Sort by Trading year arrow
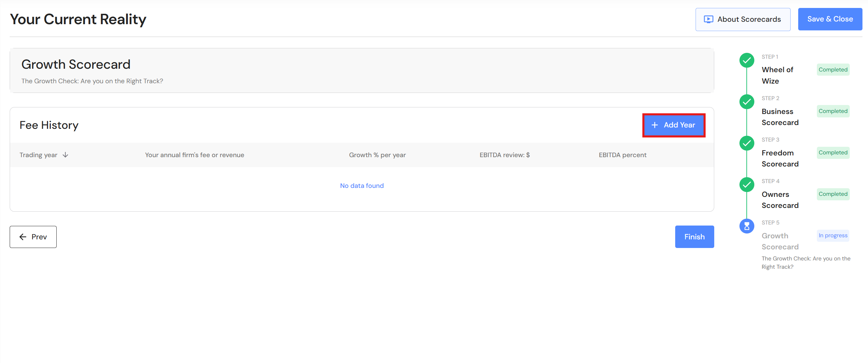This screenshot has width=868, height=363. [65, 155]
